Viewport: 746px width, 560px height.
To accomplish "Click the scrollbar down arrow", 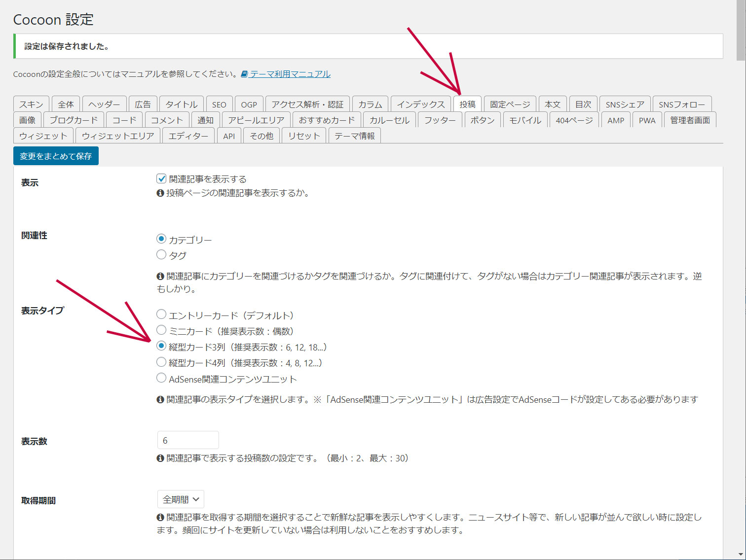I will click(x=741, y=555).
